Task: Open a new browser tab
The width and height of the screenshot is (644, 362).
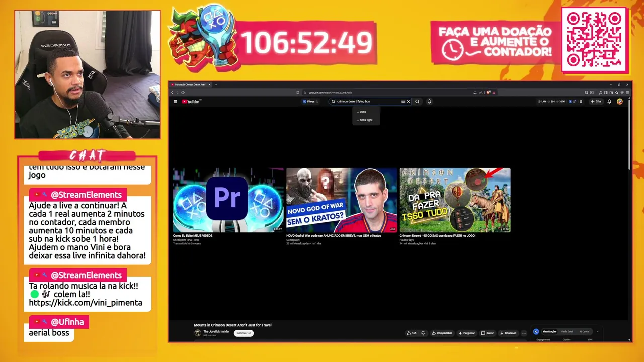Action: click(x=216, y=85)
